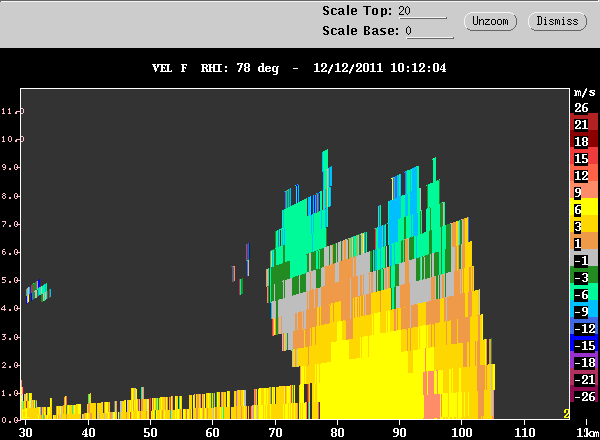
Task: Click the Dismiss button
Action: point(557,21)
